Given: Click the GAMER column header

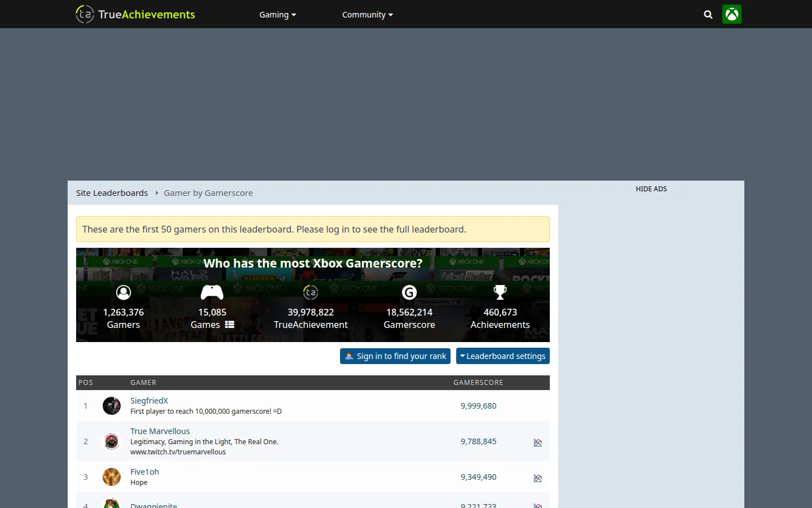Looking at the screenshot, I should pyautogui.click(x=143, y=383).
